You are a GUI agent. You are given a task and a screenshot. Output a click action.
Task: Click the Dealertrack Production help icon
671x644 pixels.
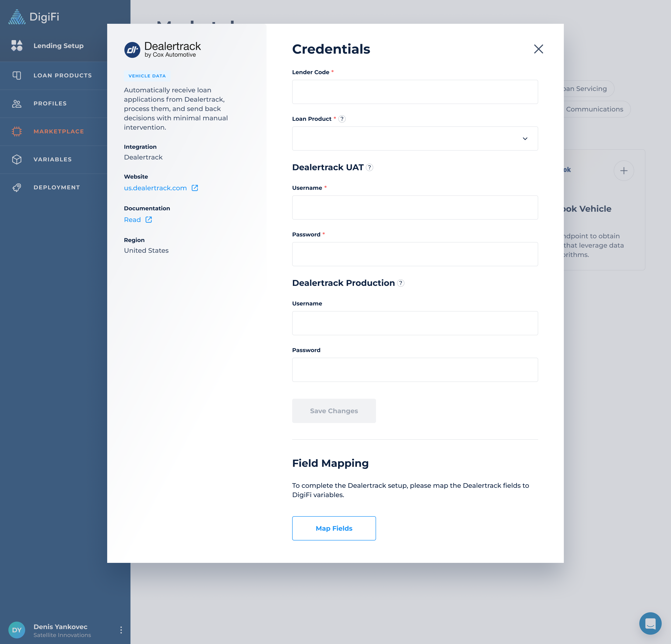(401, 283)
